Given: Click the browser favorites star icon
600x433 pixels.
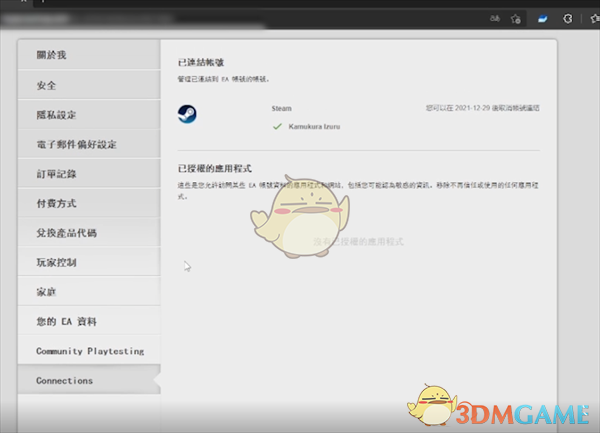Looking at the screenshot, I should 515,18.
